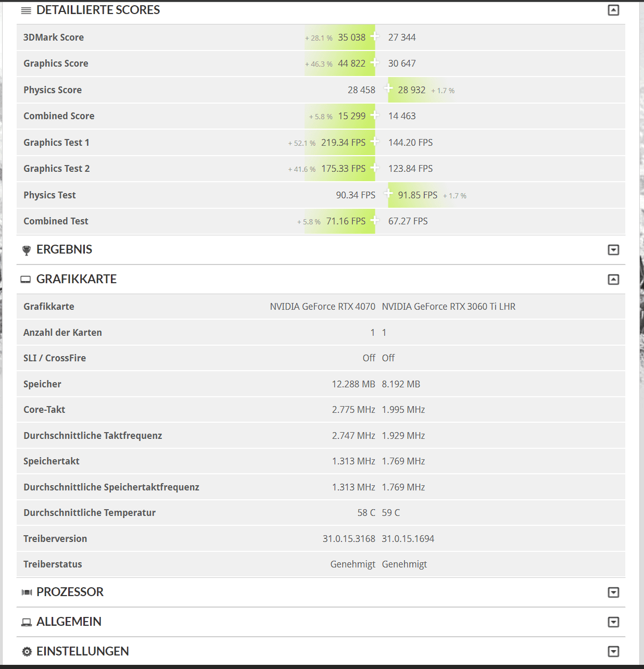Select the 3DMark Score value 35 038
This screenshot has width=644, height=669.
pyautogui.click(x=352, y=37)
